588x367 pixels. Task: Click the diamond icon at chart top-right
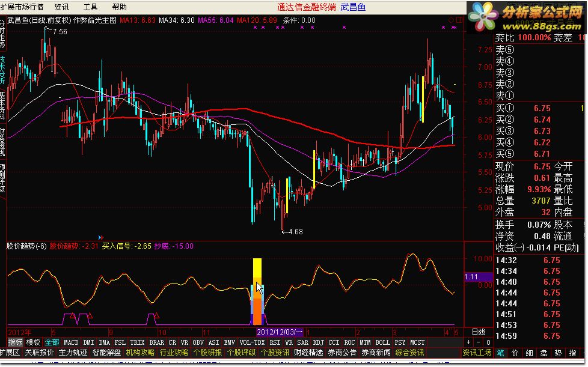point(451,20)
